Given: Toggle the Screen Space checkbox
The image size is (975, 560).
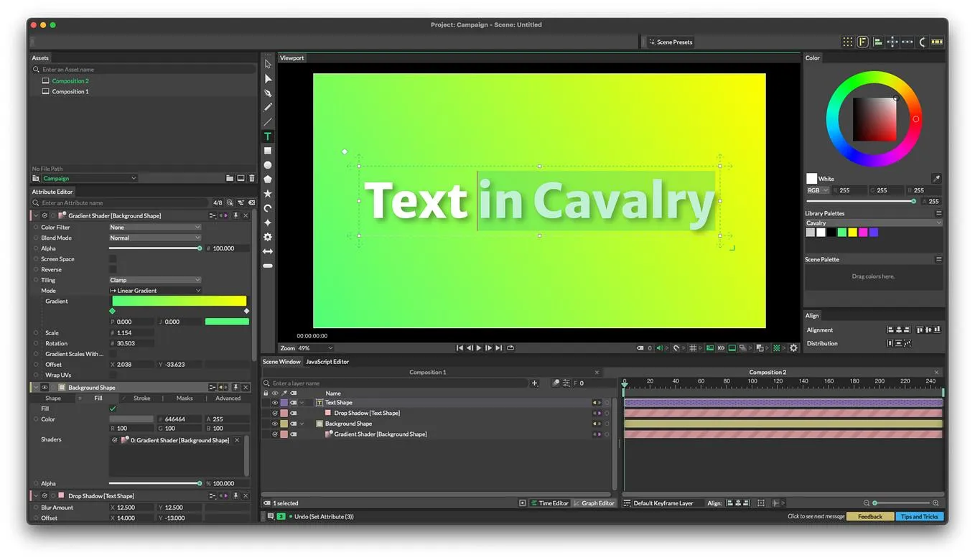Looking at the screenshot, I should click(x=113, y=259).
